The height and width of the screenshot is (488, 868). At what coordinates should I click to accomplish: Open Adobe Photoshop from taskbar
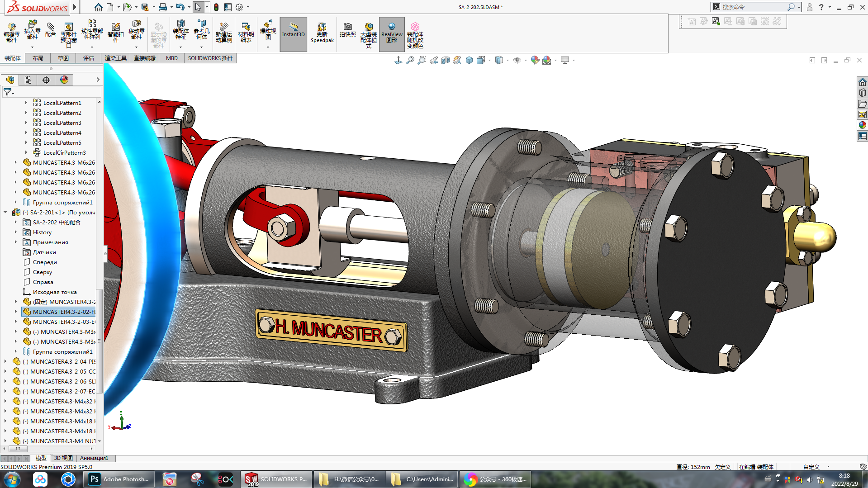coord(119,479)
